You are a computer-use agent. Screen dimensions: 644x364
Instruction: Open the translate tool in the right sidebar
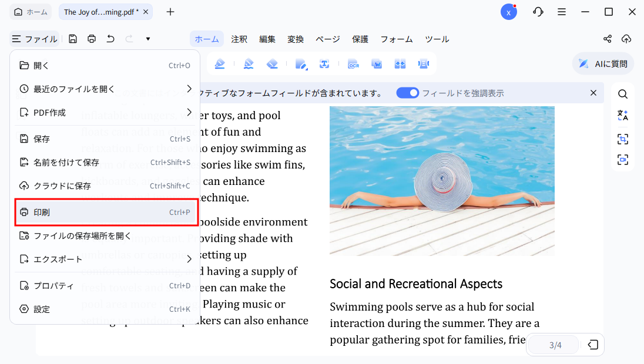pyautogui.click(x=622, y=115)
